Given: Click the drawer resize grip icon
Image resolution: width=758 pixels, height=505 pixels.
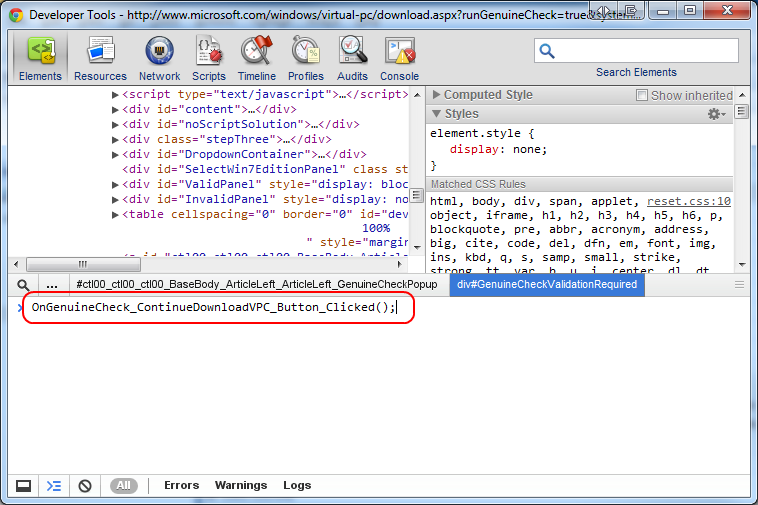Looking at the screenshot, I should pyautogui.click(x=740, y=285).
